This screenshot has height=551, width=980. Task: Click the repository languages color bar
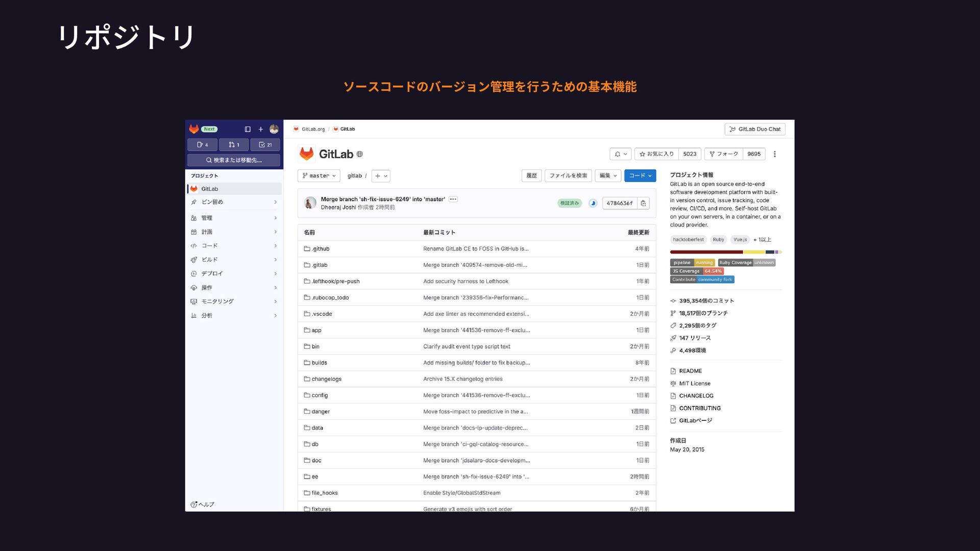tap(725, 252)
